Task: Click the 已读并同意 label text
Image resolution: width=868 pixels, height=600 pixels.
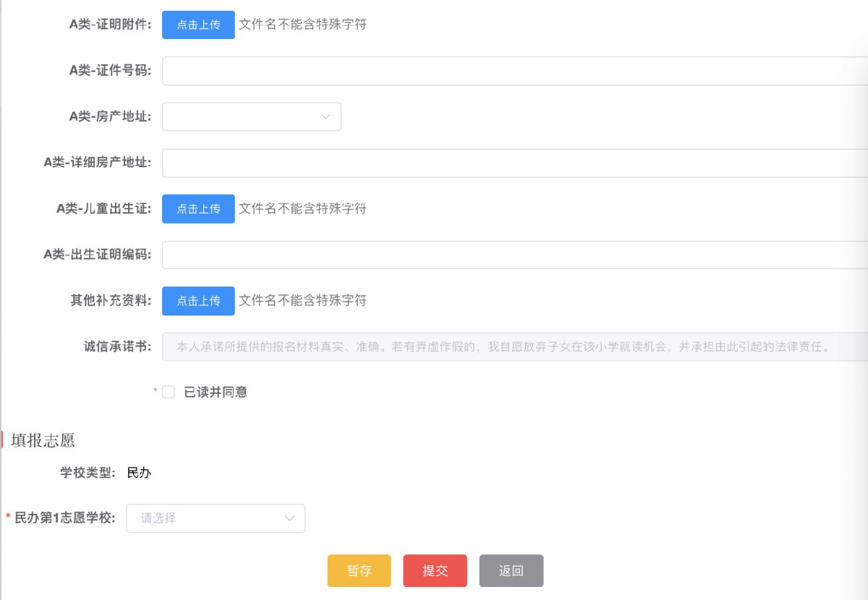Action: click(x=216, y=392)
